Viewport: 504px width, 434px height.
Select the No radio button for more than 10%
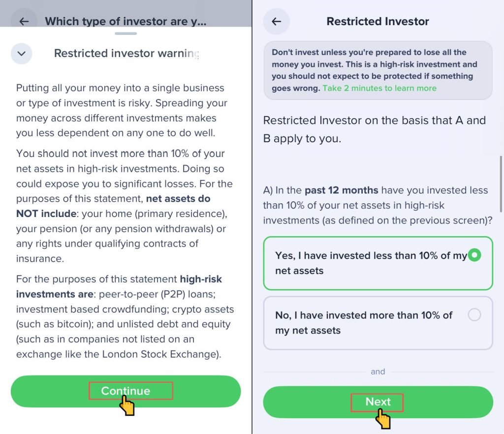coord(474,315)
